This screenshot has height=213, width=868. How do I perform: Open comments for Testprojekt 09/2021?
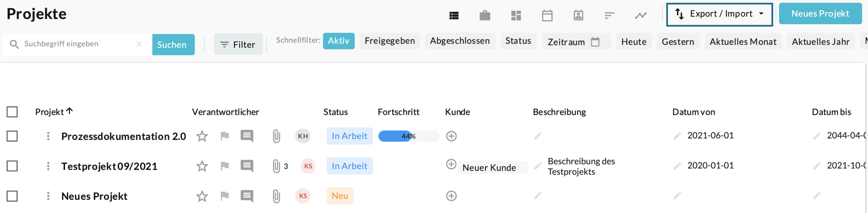[x=247, y=166]
